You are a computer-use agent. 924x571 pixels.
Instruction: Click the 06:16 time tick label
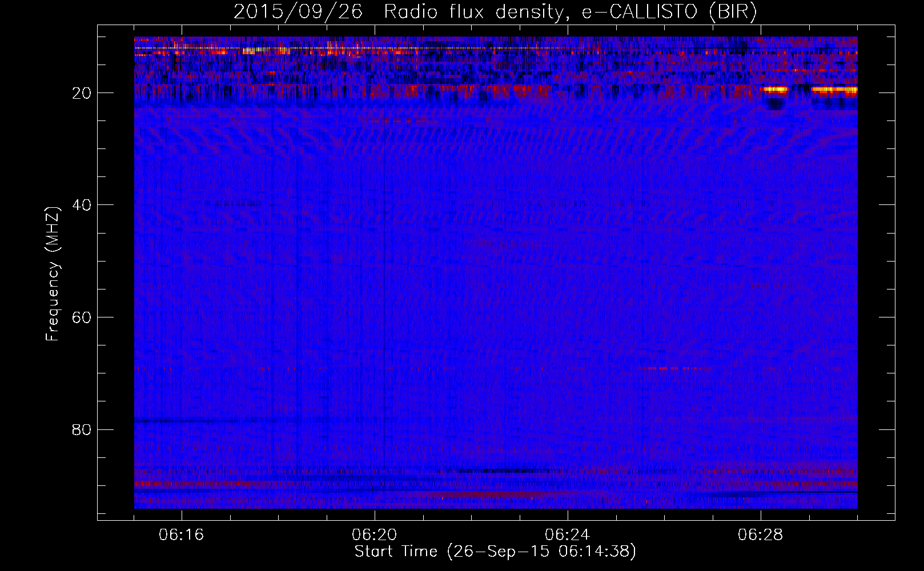tap(182, 535)
